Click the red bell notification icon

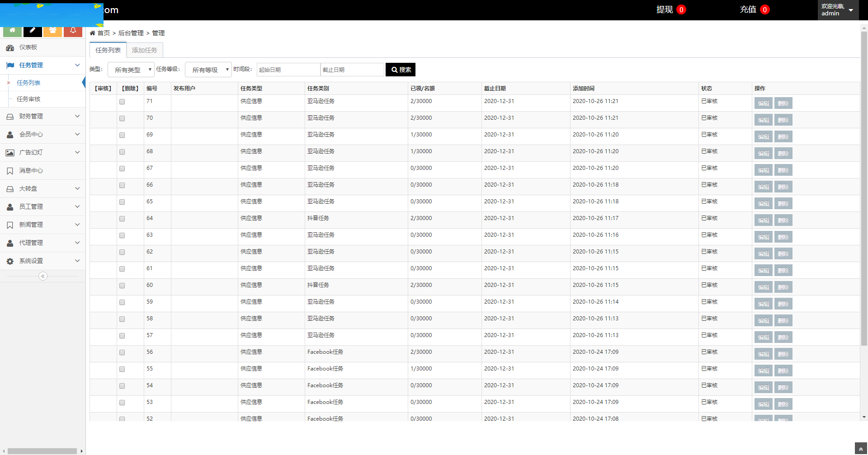pyautogui.click(x=73, y=31)
